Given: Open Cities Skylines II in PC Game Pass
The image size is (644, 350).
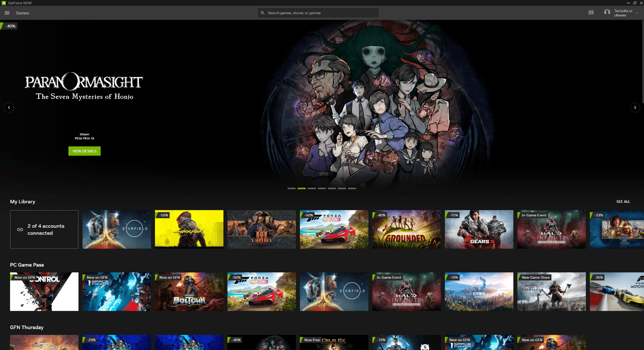Looking at the screenshot, I should point(479,292).
